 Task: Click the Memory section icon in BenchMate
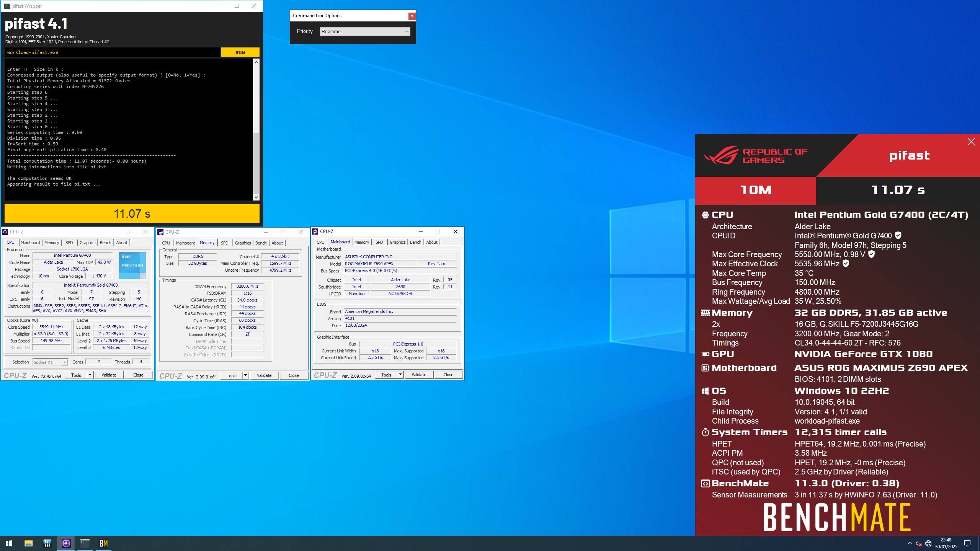click(705, 313)
